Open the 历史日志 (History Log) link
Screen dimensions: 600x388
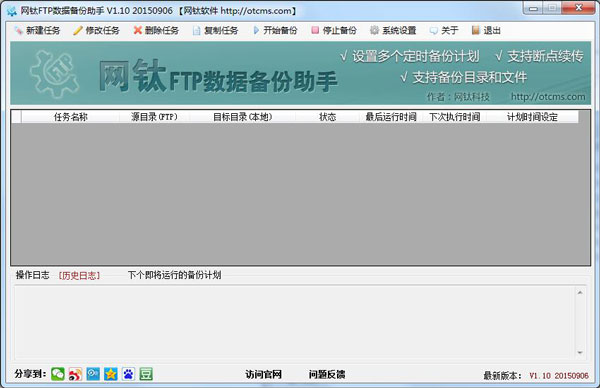pyautogui.click(x=79, y=276)
